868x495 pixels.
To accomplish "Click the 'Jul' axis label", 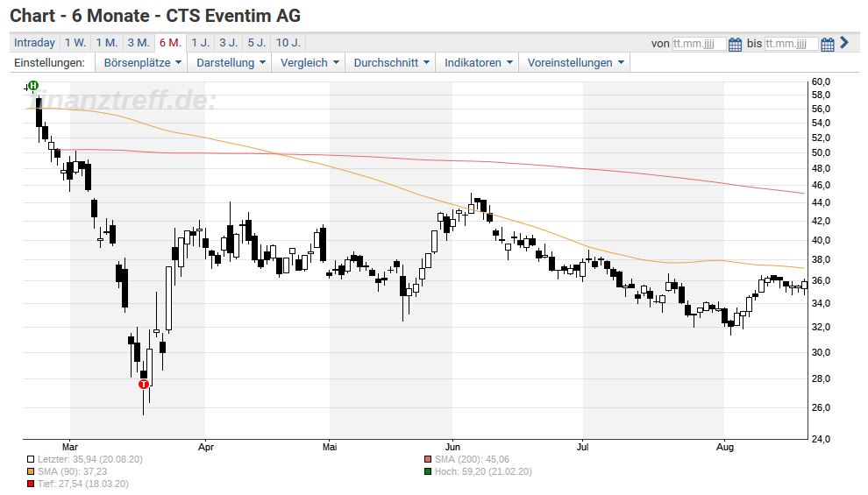I will click(582, 447).
